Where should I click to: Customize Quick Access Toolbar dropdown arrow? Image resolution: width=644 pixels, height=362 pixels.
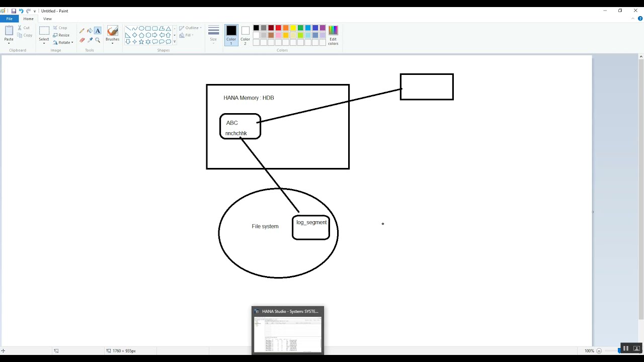[x=35, y=11]
